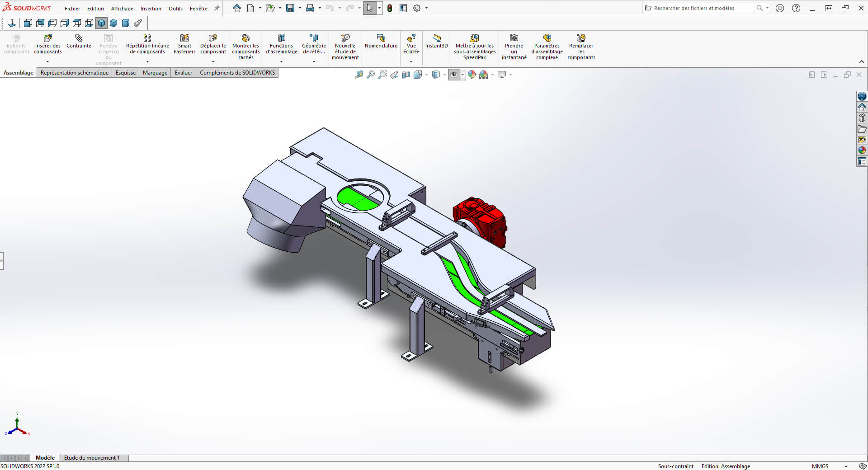The width and height of the screenshot is (868, 470).
Task: Open the Outils menu
Action: tap(175, 9)
